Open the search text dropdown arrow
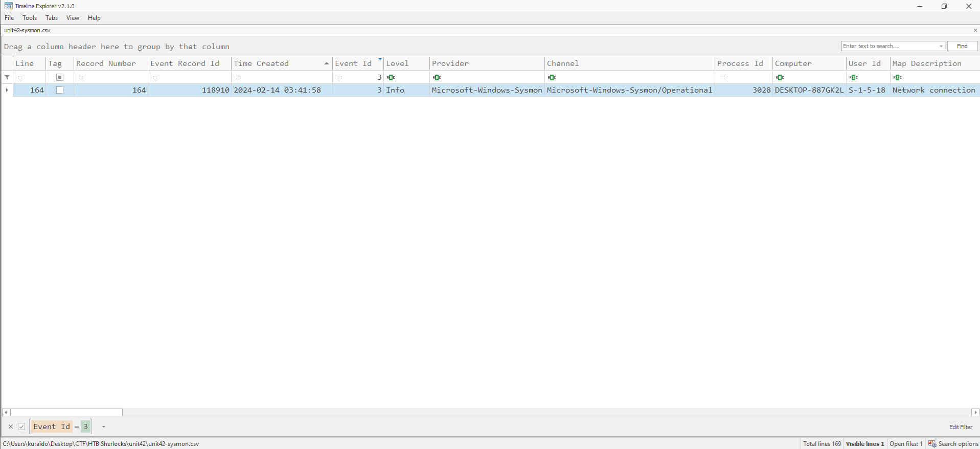This screenshot has width=980, height=449. (941, 46)
